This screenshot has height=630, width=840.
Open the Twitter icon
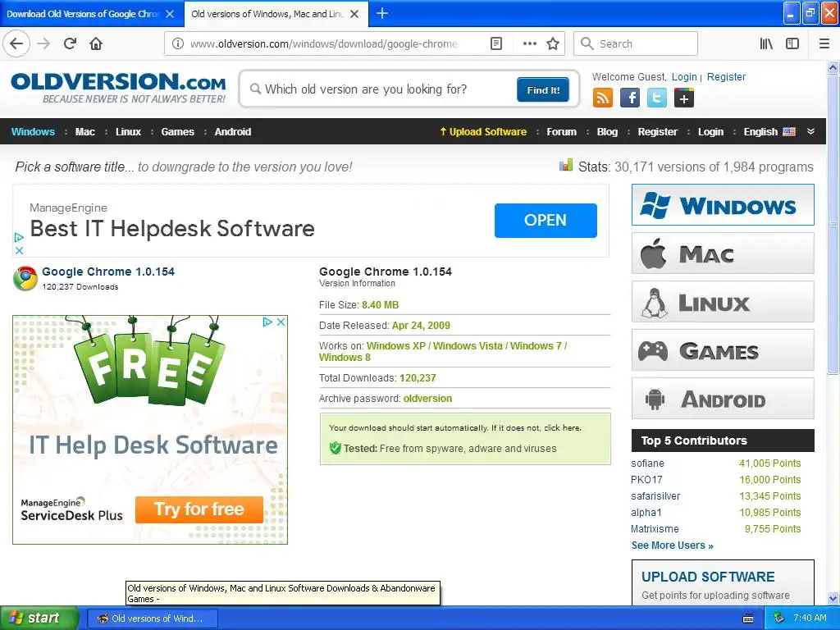pos(657,98)
